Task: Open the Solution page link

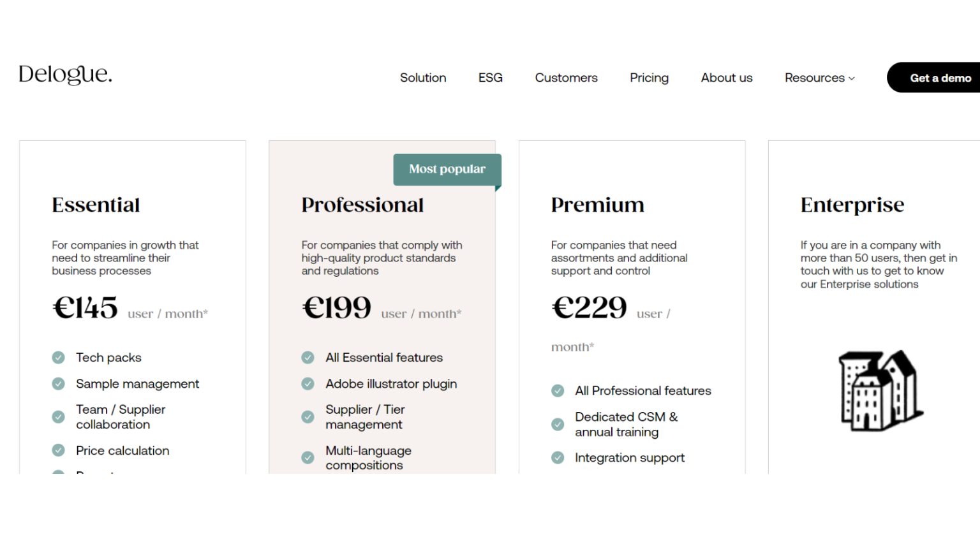Action: [423, 77]
